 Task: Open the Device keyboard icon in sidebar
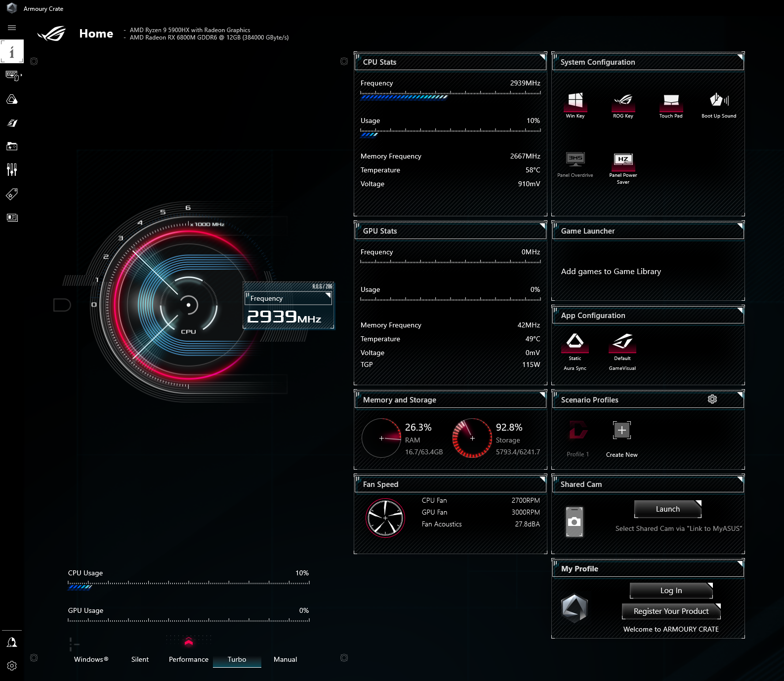click(x=12, y=76)
